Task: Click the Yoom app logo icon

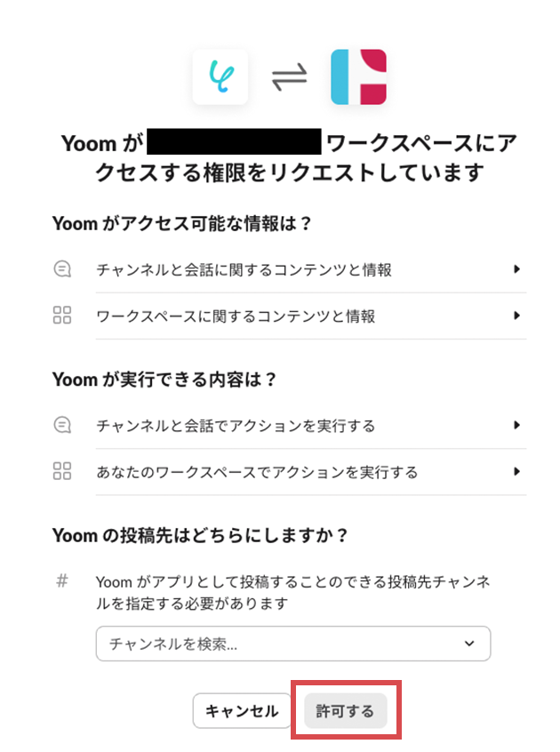Action: [x=220, y=76]
